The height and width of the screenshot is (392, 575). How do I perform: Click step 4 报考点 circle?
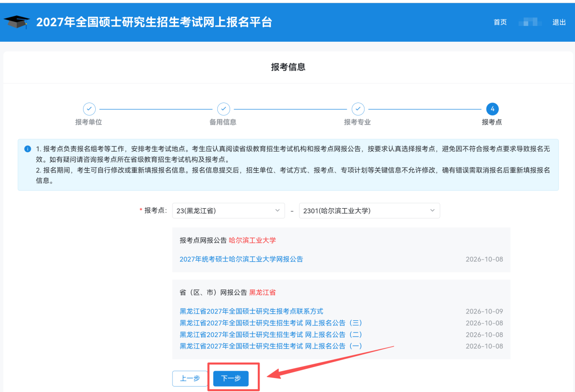492,109
